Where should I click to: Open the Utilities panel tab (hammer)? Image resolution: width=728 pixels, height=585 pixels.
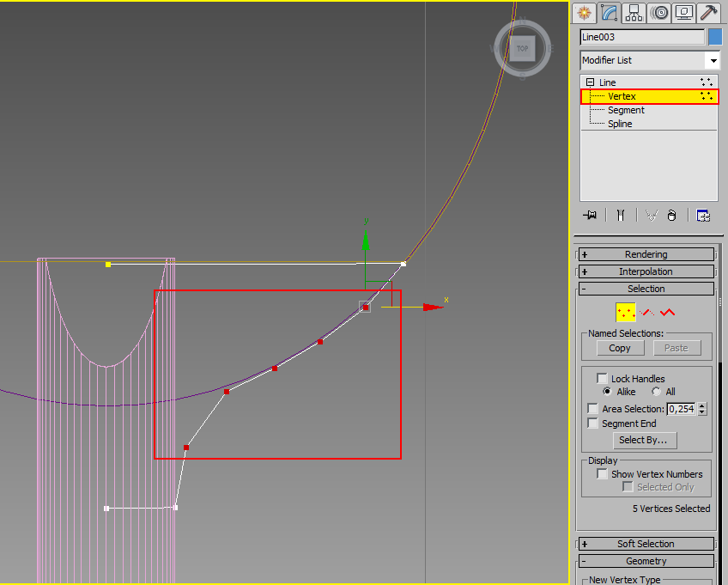[x=709, y=13]
